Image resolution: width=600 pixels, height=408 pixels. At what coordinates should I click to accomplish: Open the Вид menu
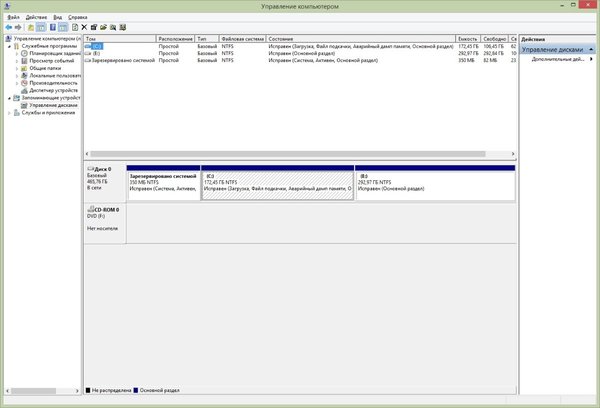coord(58,17)
